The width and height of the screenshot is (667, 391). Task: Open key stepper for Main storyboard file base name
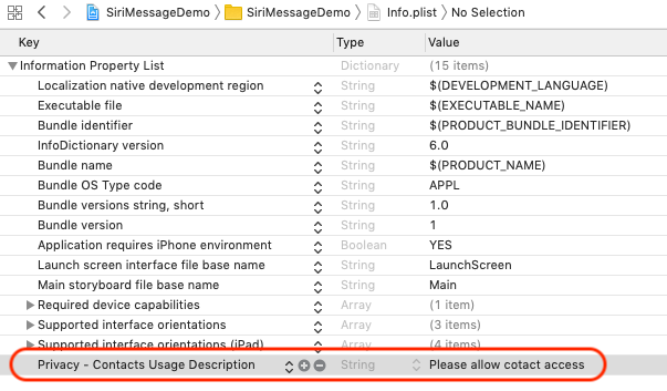tap(318, 287)
